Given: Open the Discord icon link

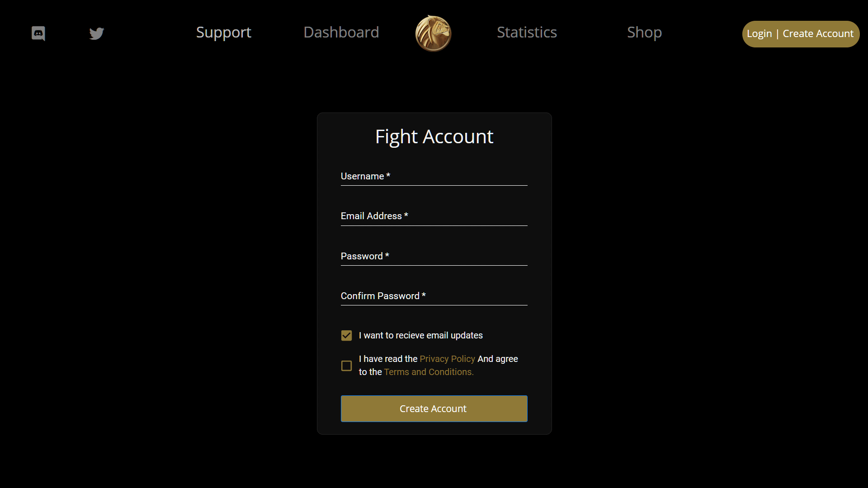Looking at the screenshot, I should point(38,33).
